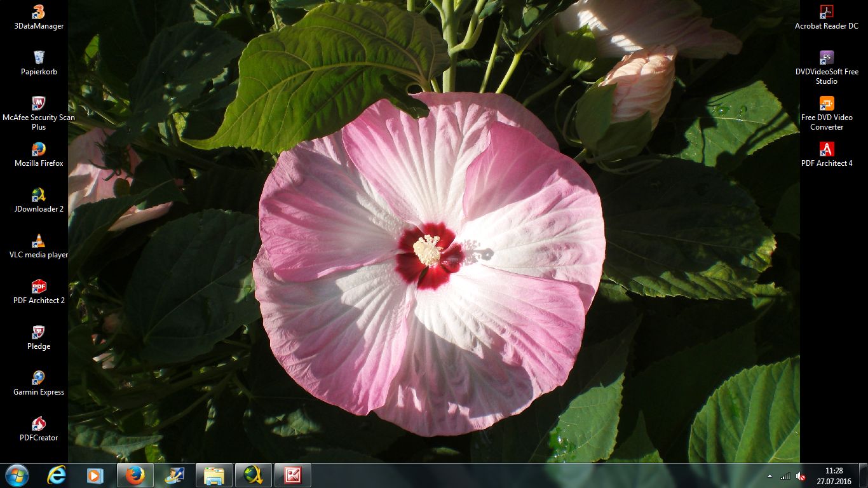Select the Garmin Express desktop icon
Image resolution: width=868 pixels, height=488 pixels.
pyautogui.click(x=39, y=378)
